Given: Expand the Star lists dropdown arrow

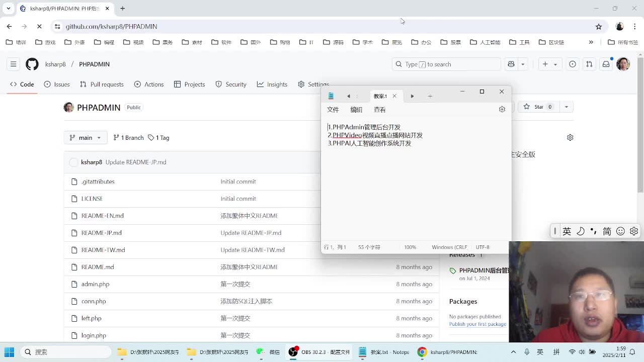Looking at the screenshot, I should point(566,107).
